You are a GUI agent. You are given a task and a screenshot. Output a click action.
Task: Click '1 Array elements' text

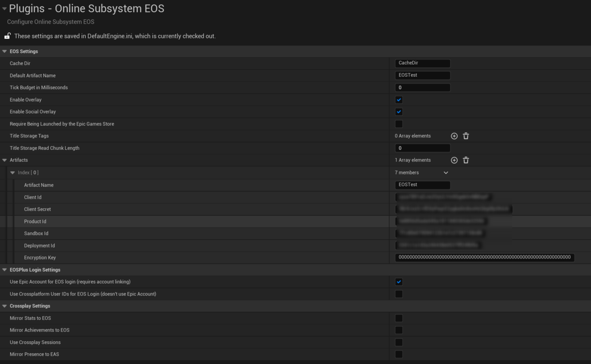(x=413, y=160)
